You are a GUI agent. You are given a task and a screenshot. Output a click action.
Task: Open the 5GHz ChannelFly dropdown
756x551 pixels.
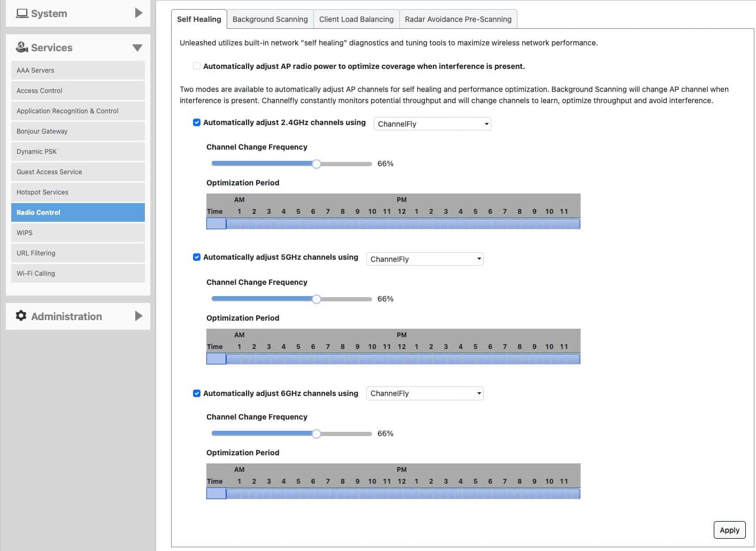[x=425, y=259]
